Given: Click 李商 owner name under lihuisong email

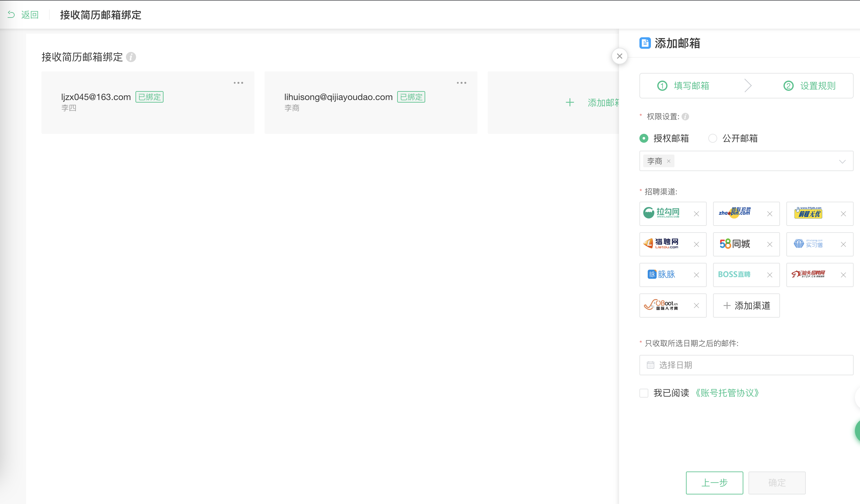Looking at the screenshot, I should click(x=292, y=108).
